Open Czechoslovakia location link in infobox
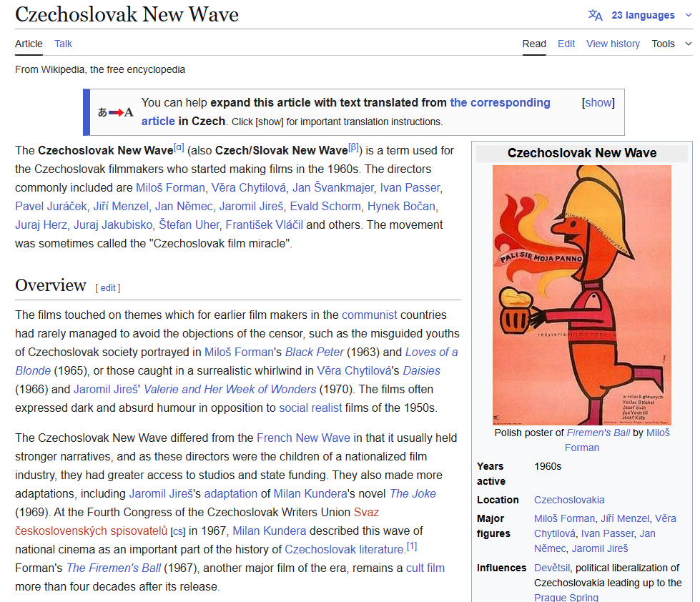 (x=569, y=500)
